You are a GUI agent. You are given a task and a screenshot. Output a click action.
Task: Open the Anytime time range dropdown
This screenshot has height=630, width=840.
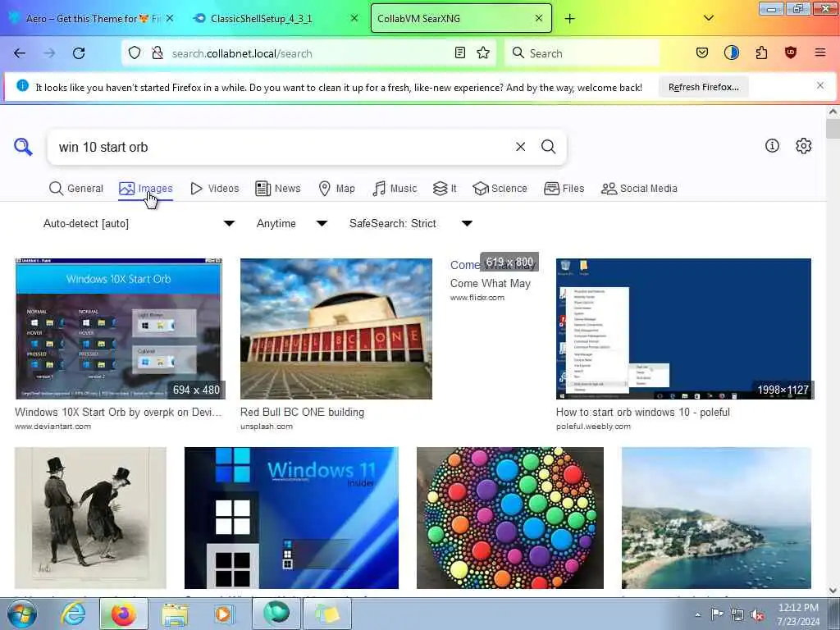click(292, 223)
